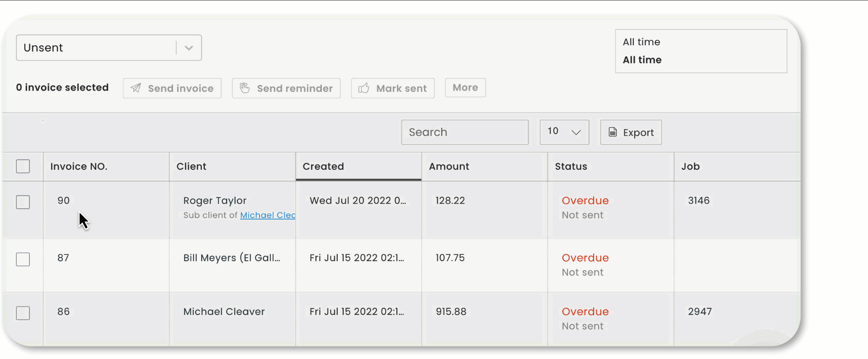The height and width of the screenshot is (359, 868).
Task: Click the Send invoice button label
Action: tap(181, 88)
